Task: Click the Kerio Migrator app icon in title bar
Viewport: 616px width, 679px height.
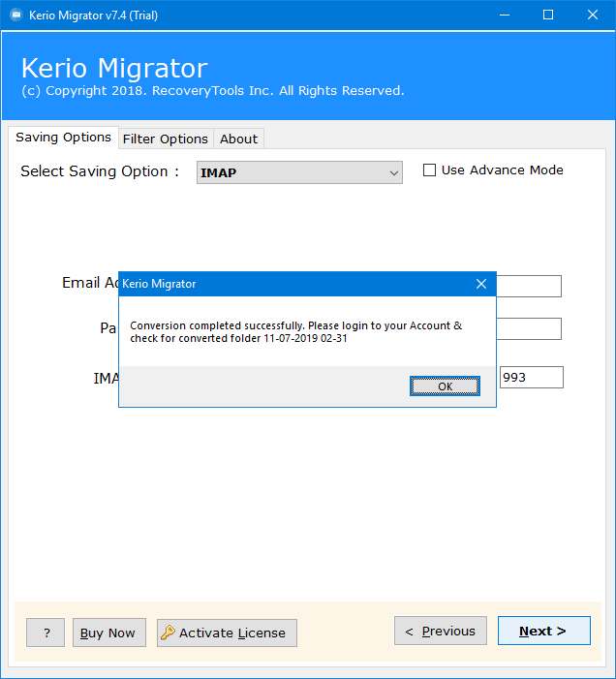Action: point(16,15)
